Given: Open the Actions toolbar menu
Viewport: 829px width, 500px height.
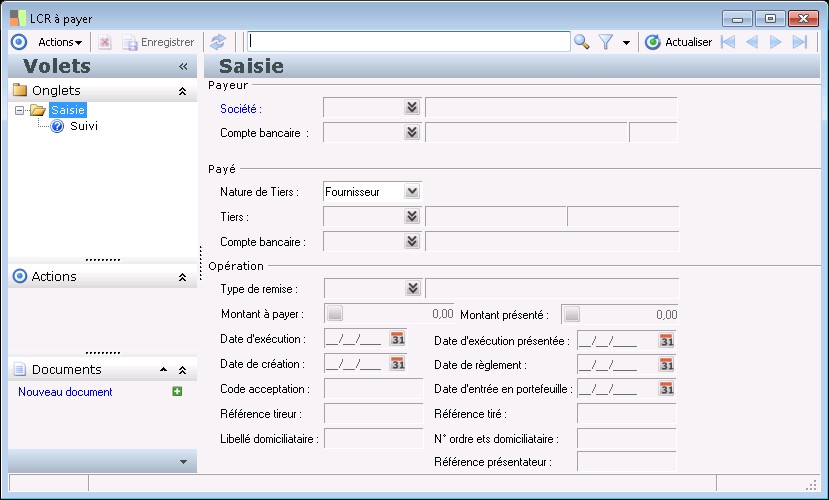Looking at the screenshot, I should tap(60, 42).
